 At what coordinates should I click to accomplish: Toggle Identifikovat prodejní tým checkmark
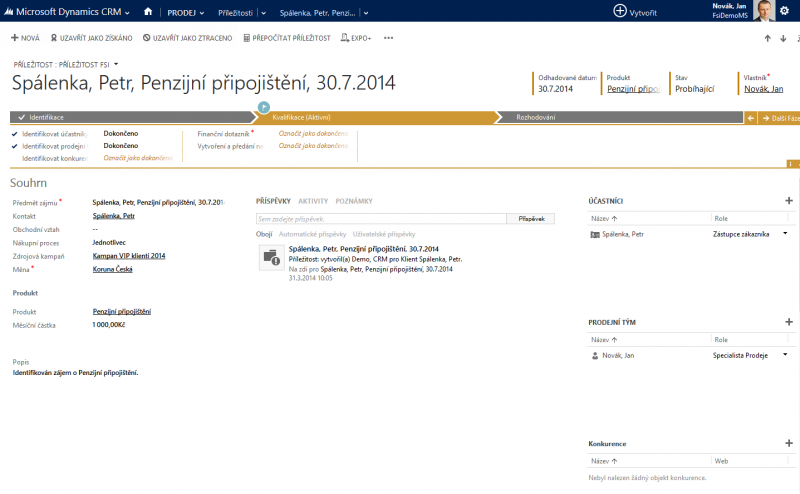[x=15, y=146]
